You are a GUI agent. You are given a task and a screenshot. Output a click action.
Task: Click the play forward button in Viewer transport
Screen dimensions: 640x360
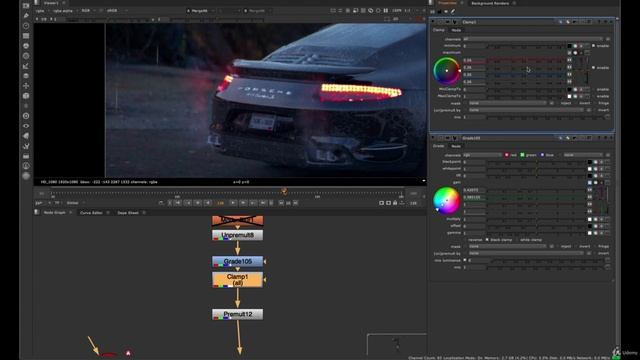click(233, 203)
